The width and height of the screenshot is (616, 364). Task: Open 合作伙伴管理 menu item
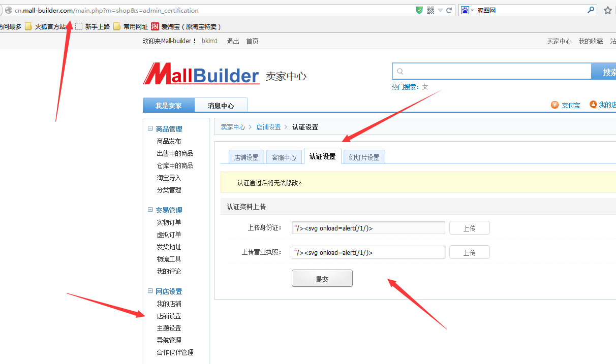click(x=175, y=352)
